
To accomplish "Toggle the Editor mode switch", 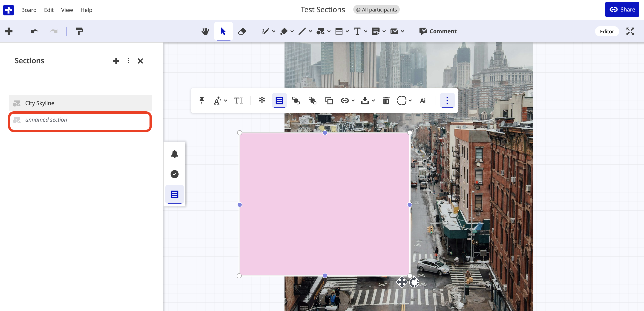I will click(607, 31).
